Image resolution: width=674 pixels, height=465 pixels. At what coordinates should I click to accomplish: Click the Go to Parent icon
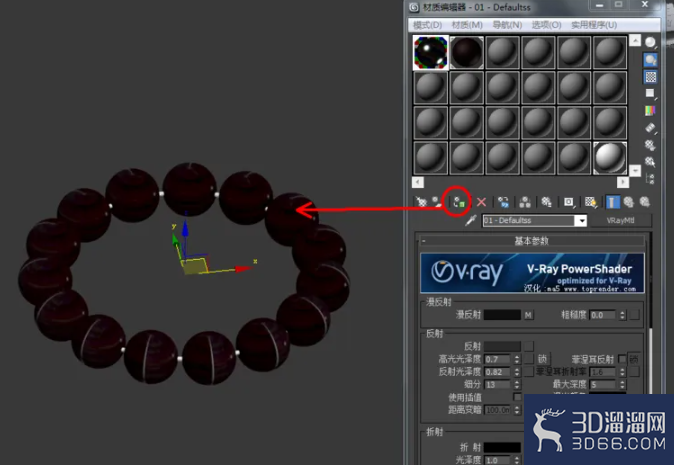click(629, 202)
